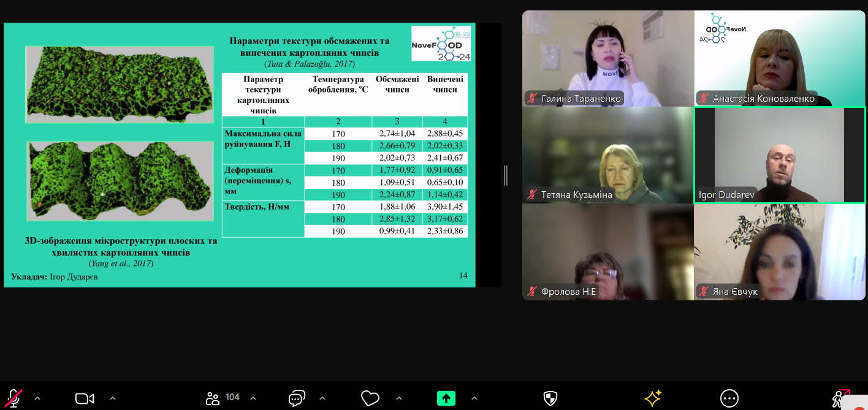Open the AI Companion sparkle icon

(653, 398)
